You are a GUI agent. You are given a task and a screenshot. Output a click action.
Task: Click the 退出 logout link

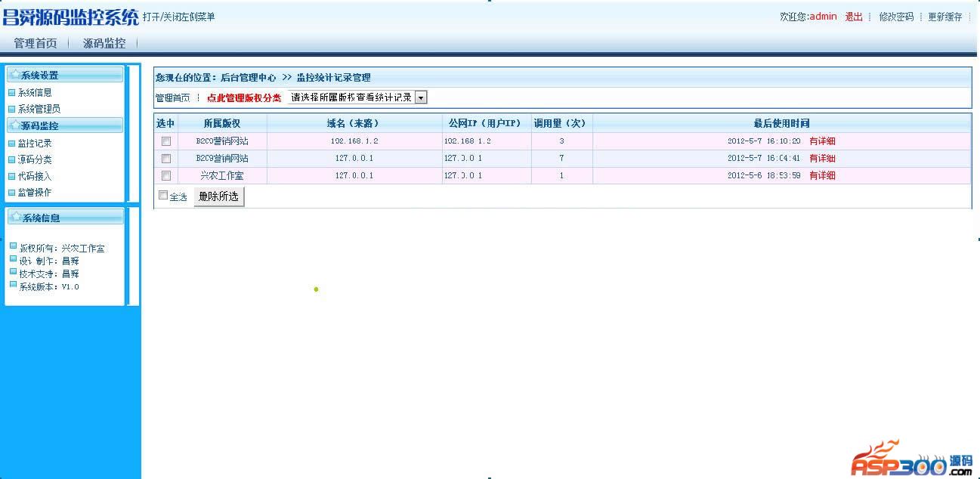(x=854, y=17)
